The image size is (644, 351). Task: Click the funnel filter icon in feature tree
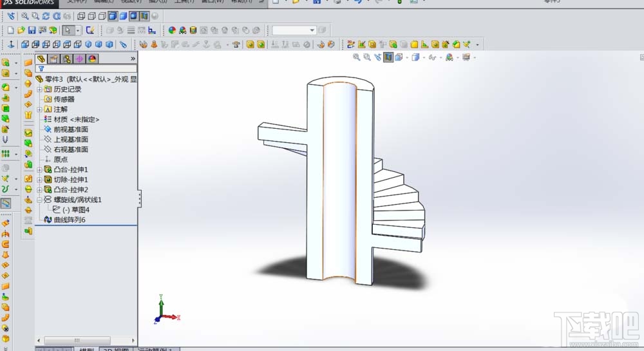41,69
